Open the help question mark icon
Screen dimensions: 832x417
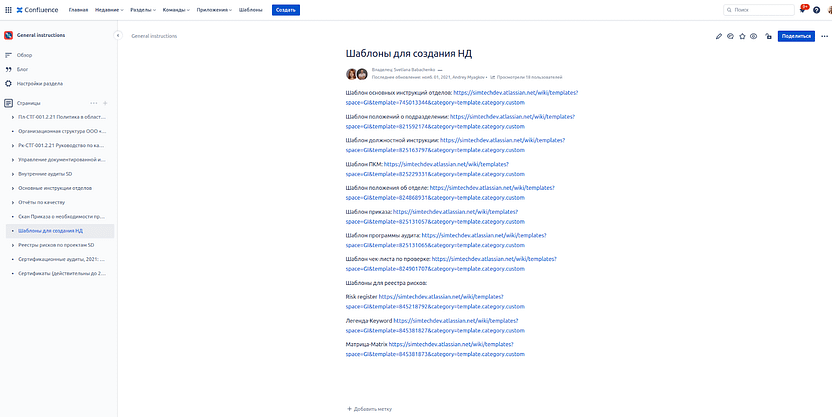point(816,9)
